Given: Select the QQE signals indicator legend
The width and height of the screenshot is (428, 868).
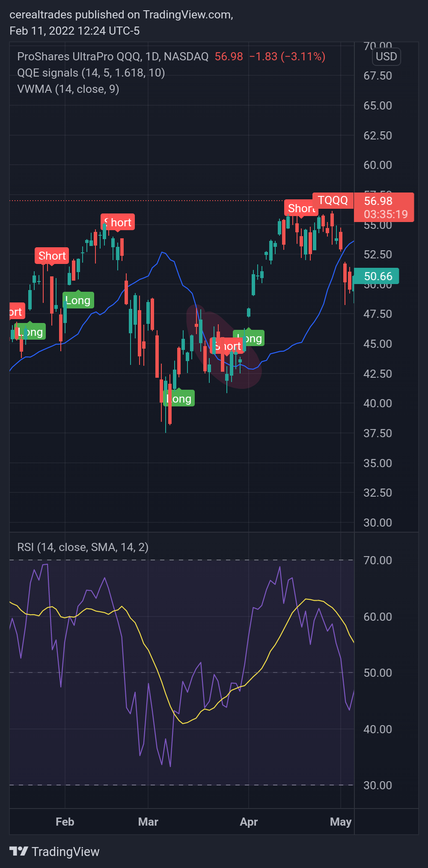Looking at the screenshot, I should [91, 73].
